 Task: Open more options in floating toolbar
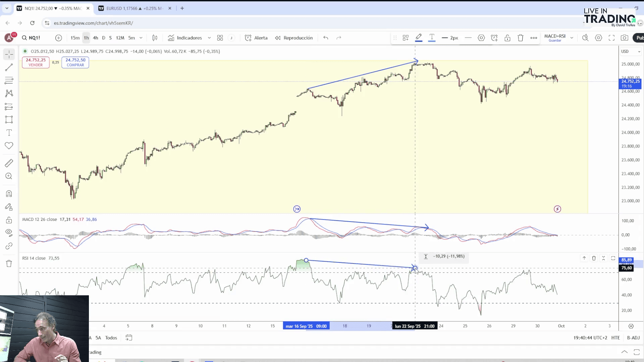(x=534, y=38)
